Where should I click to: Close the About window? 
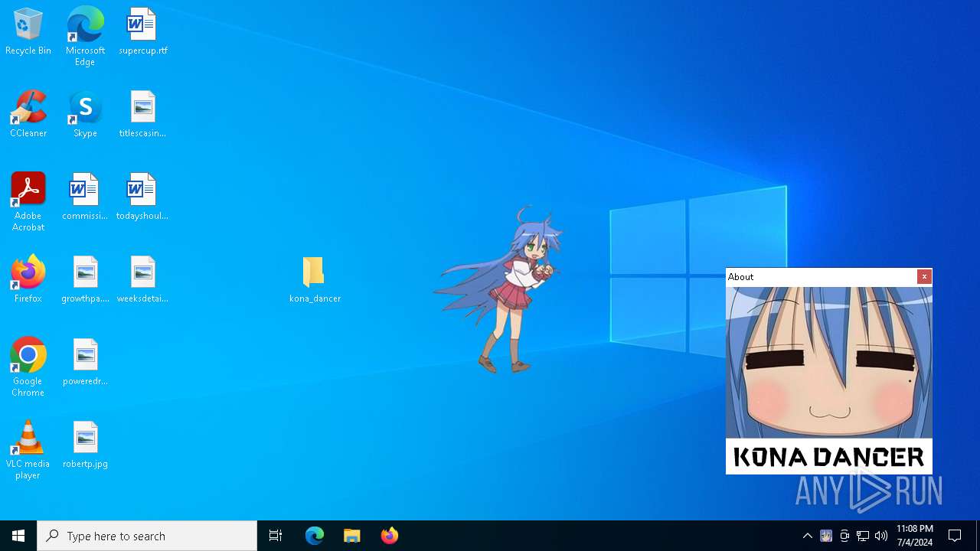click(x=924, y=277)
